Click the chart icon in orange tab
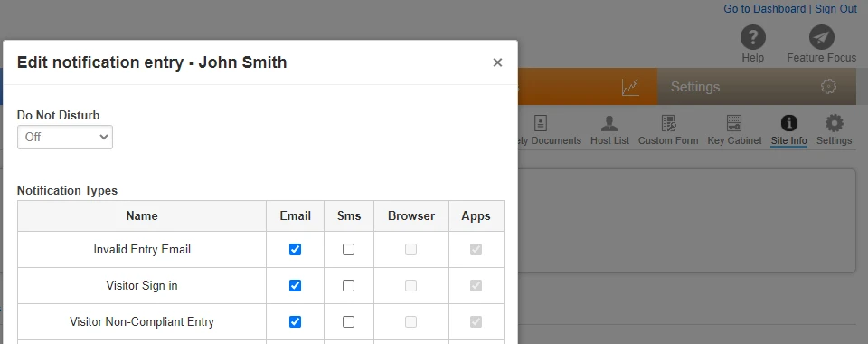The image size is (868, 344). tap(630, 87)
